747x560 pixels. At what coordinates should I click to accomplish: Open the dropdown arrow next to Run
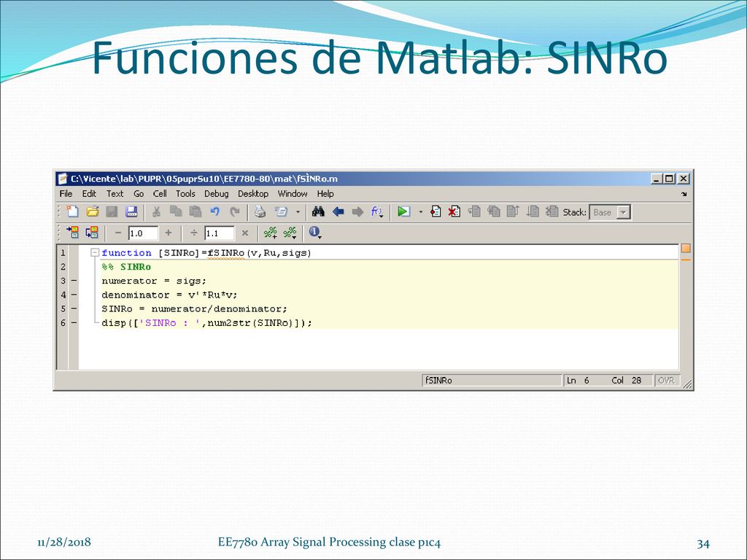coord(421,212)
